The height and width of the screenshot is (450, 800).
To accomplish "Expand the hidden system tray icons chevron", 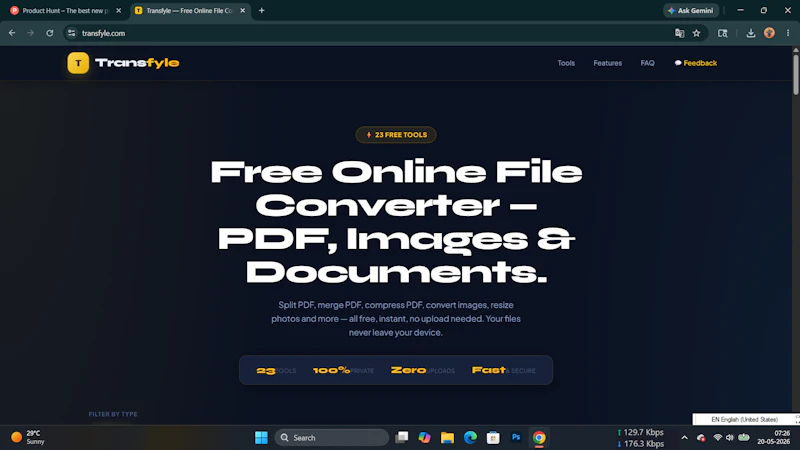I will (685, 438).
